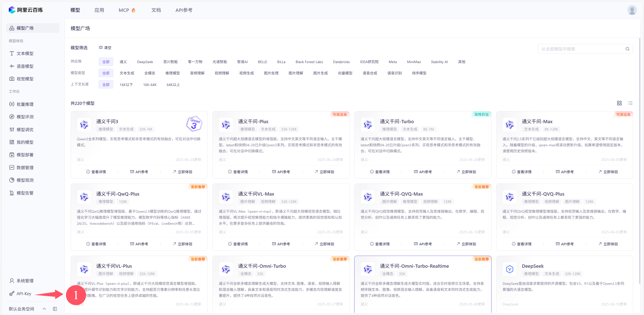Filter provider by 通义
Screen dimensions: 644x315
[x=123, y=62]
